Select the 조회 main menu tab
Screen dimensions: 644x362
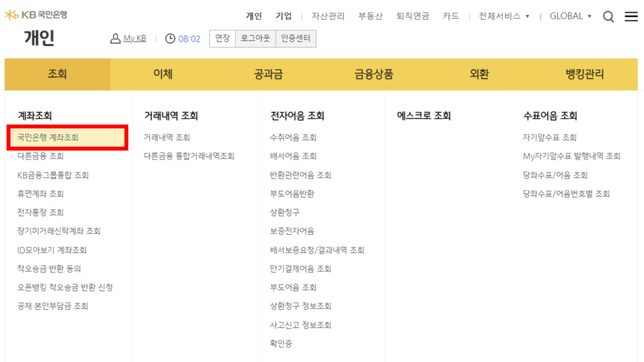57,74
